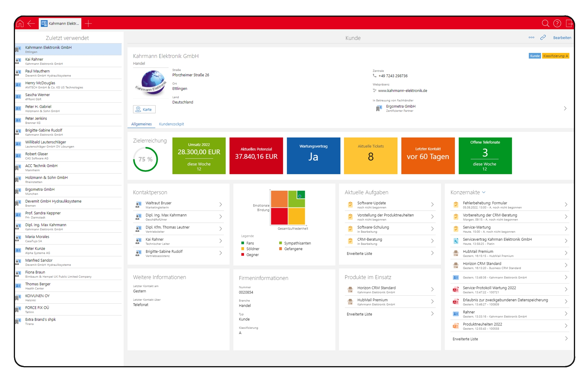
Task: Click the yellow Aktuelle Tickets tile
Action: tap(370, 156)
